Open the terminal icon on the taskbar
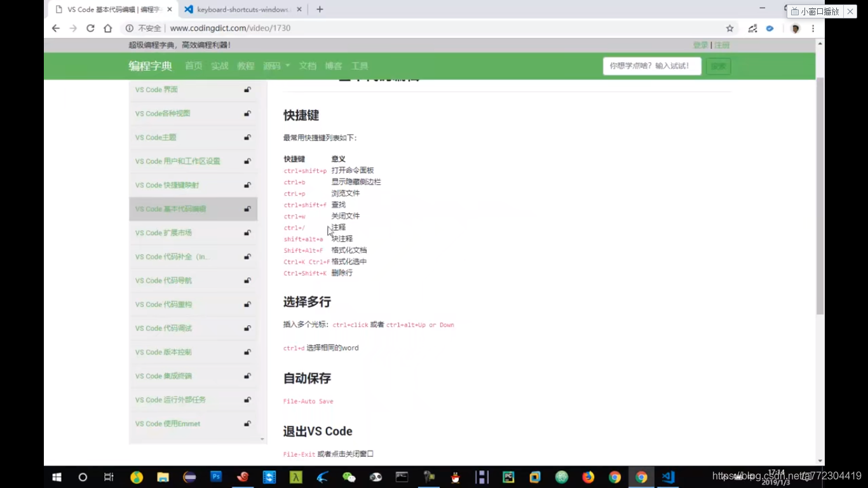This screenshot has width=868, height=488. (402, 477)
